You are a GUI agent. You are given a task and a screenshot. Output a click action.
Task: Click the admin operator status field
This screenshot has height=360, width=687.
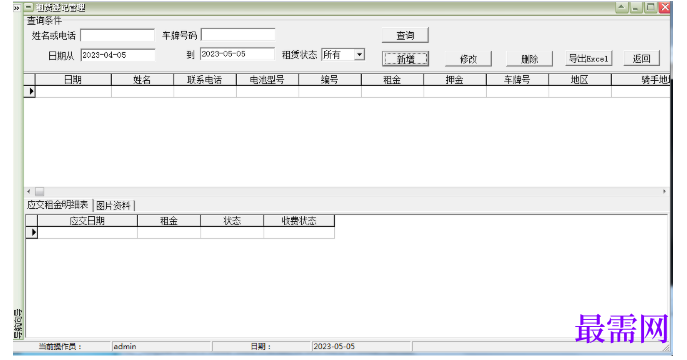coord(161,346)
